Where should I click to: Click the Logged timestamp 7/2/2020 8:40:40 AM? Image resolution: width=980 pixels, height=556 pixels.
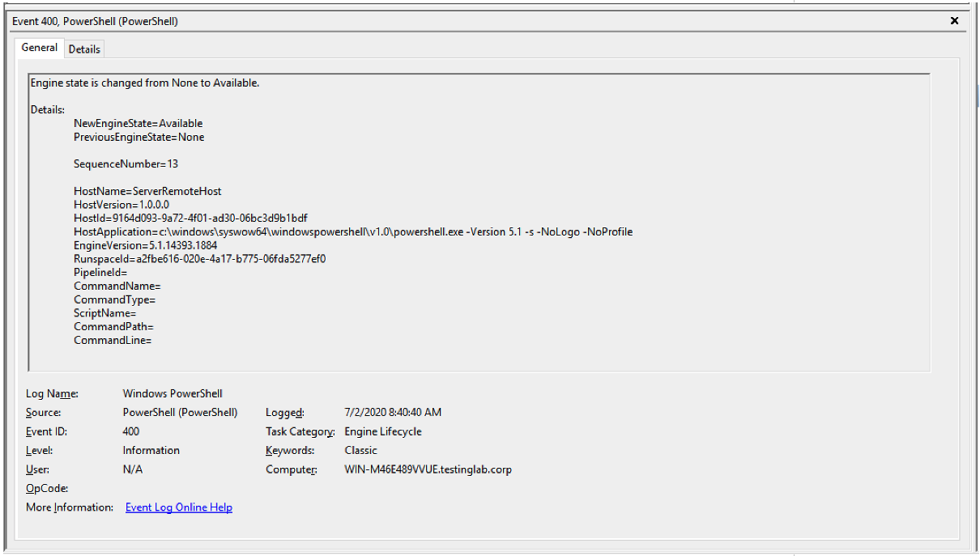point(393,413)
